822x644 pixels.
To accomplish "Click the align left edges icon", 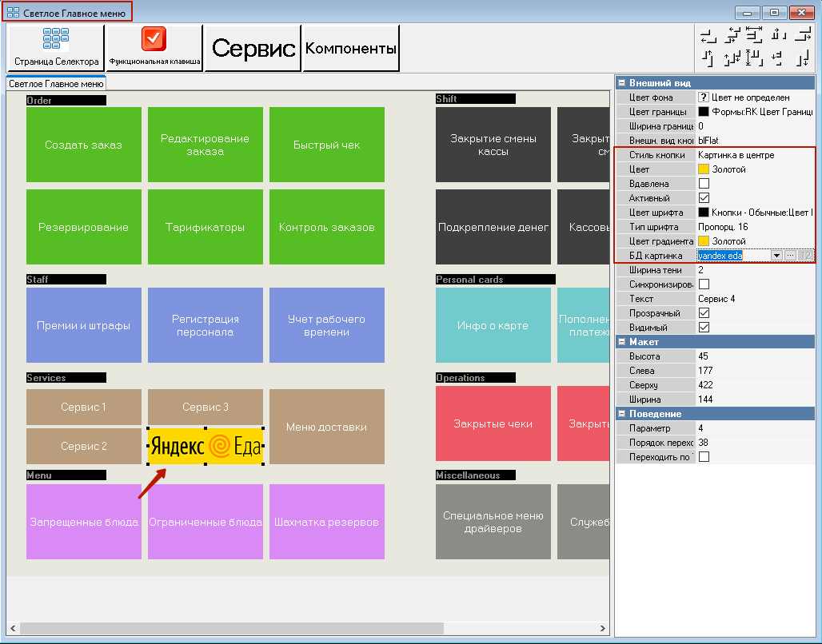I will (x=708, y=36).
